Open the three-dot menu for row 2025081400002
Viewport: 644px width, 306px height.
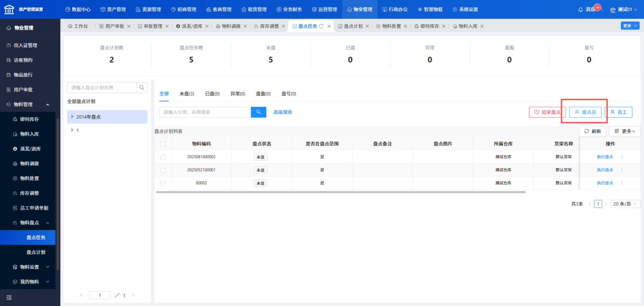622,157
